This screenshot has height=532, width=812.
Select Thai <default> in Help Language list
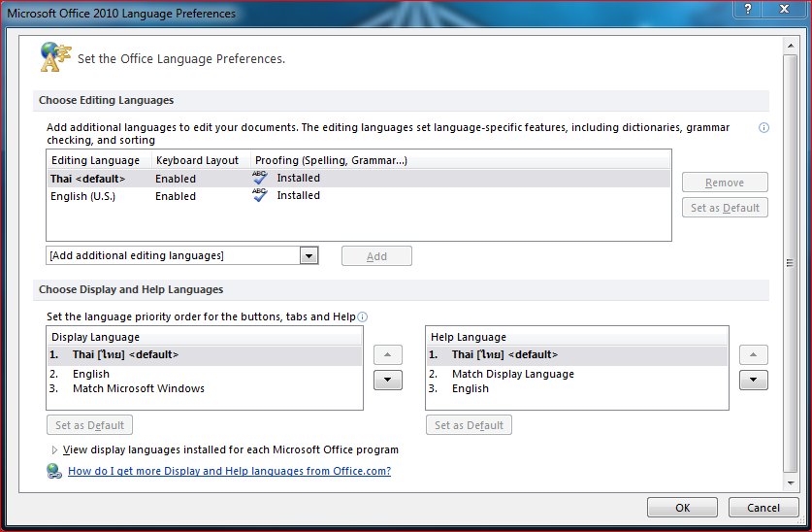577,355
